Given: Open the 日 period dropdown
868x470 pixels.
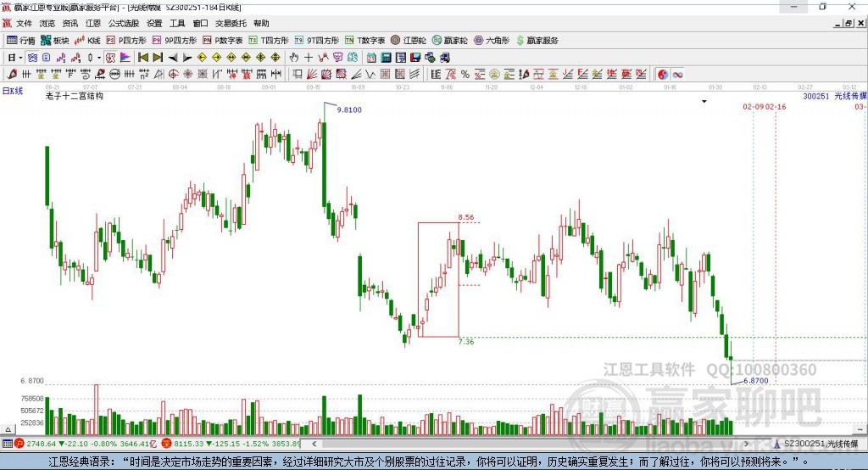Looking at the screenshot, I should [15, 58].
